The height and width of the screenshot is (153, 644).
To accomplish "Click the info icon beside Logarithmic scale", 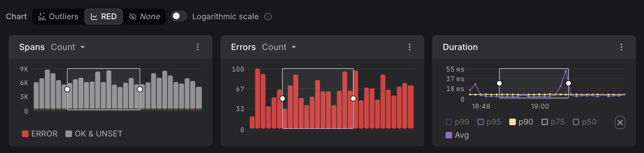I will click(268, 17).
